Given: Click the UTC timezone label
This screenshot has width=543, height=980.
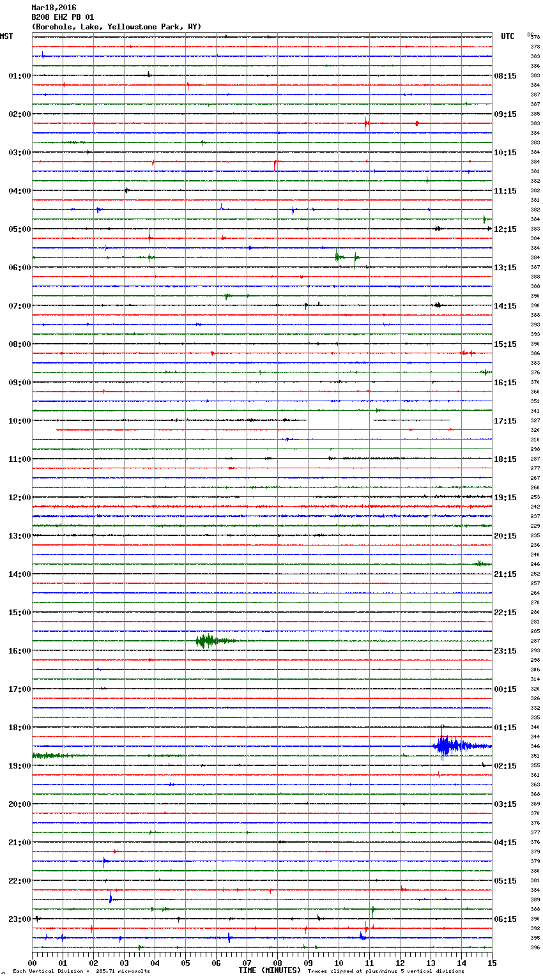Looking at the screenshot, I should [x=508, y=36].
